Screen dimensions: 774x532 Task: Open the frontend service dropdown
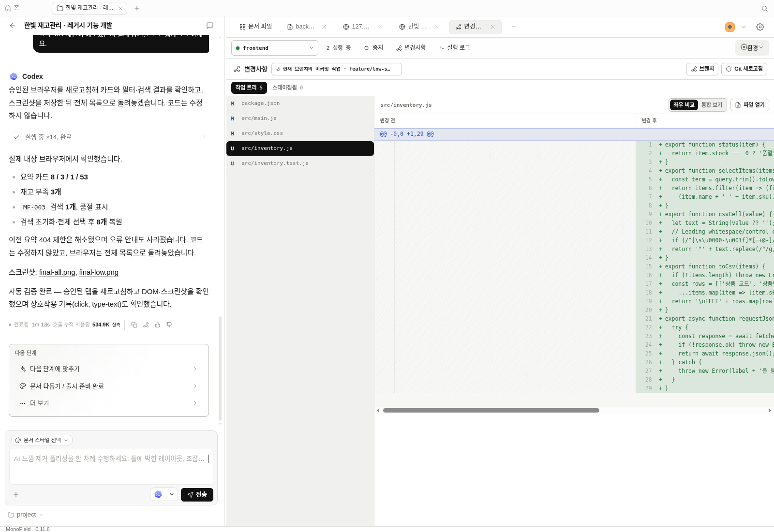275,48
